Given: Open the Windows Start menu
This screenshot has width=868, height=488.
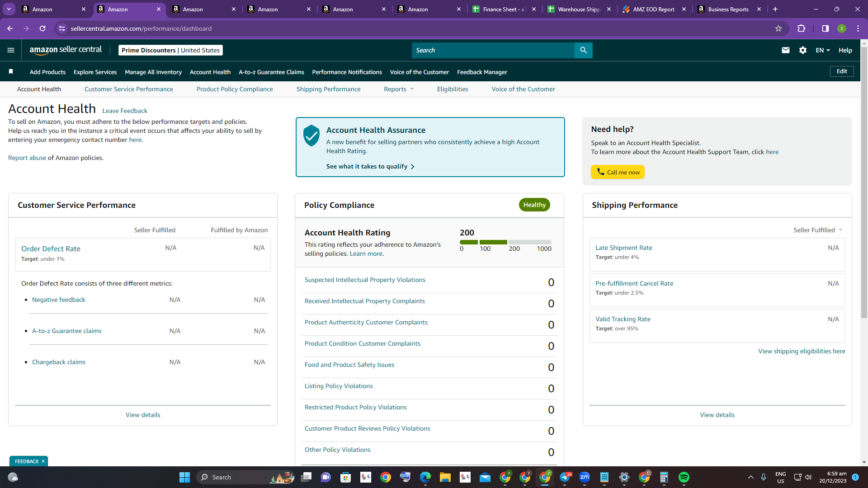Looking at the screenshot, I should tap(184, 477).
